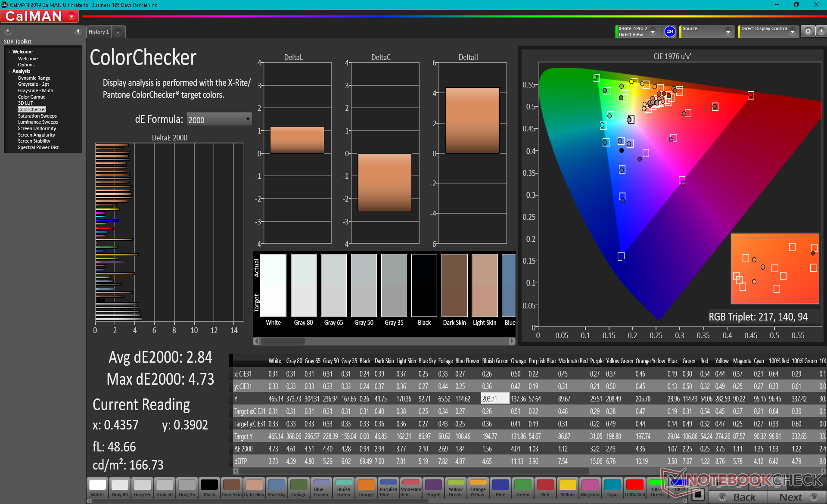Click the sidebar round pin icon

click(x=8, y=31)
